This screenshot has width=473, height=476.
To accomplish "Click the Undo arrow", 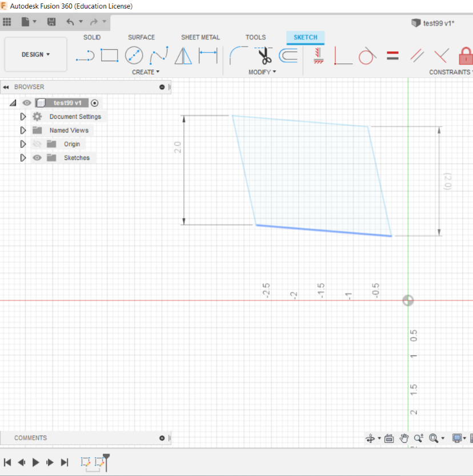I will tap(70, 22).
